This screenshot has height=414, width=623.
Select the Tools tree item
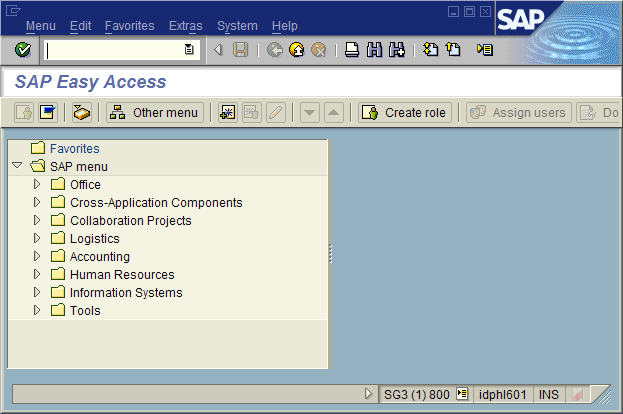[x=85, y=311]
